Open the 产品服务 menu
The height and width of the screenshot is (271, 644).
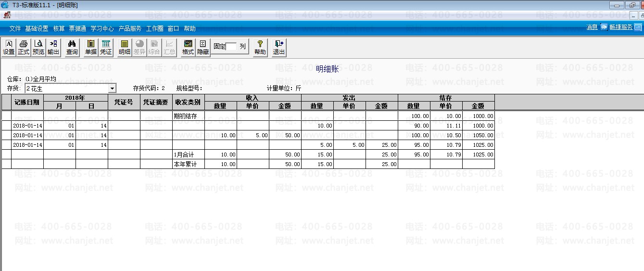tap(130, 29)
